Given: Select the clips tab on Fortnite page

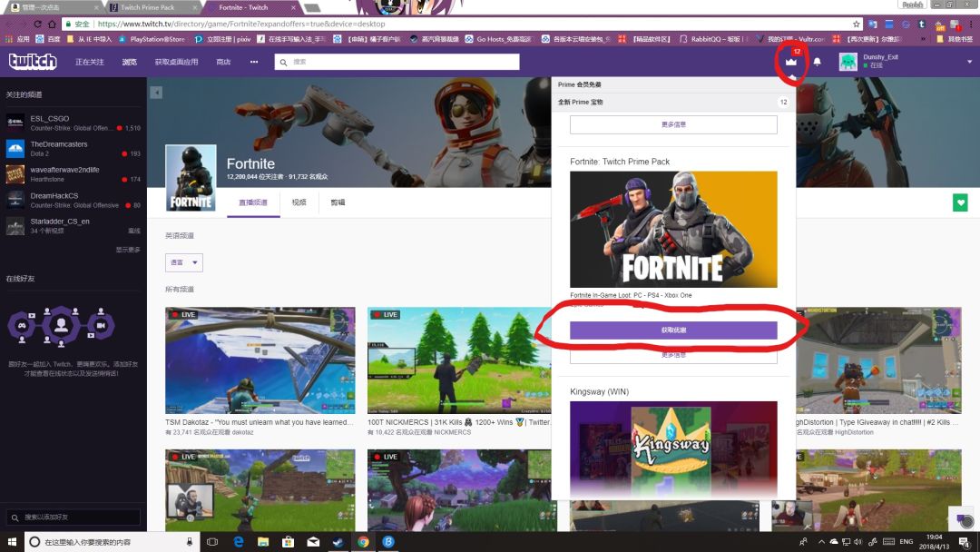Looking at the screenshot, I should pos(338,202).
